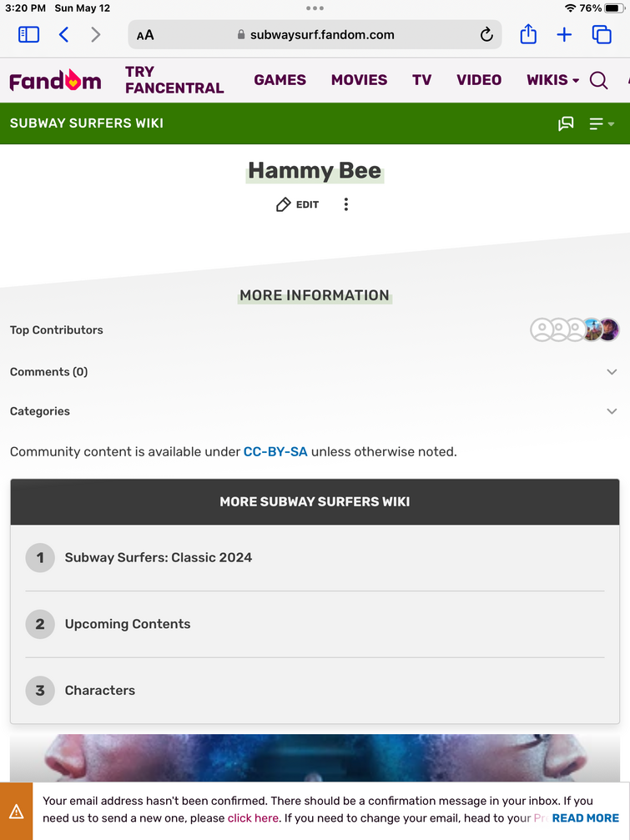630x840 pixels.
Task: Follow the CC-BY-SA license link
Action: [275, 451]
